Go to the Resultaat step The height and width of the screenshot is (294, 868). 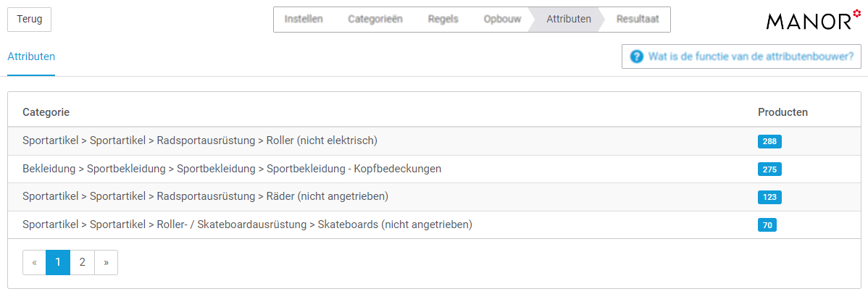(638, 20)
